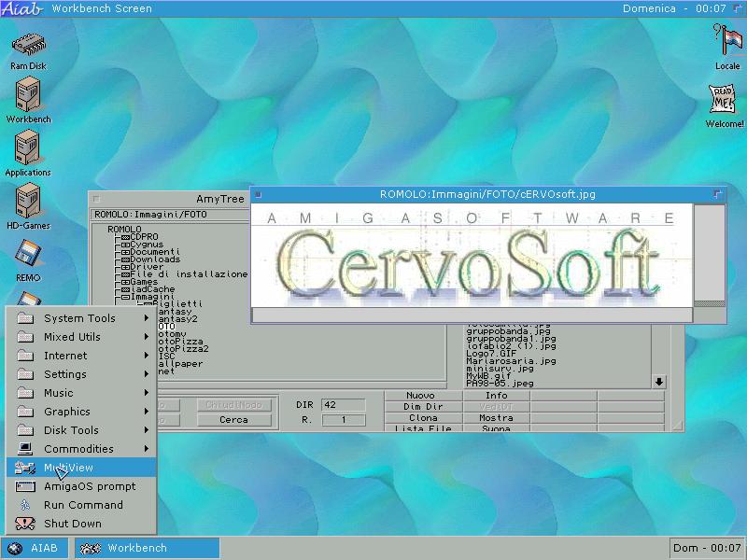Open the Internet submenu
Image resolution: width=747 pixels, height=560 pixels.
(x=81, y=356)
